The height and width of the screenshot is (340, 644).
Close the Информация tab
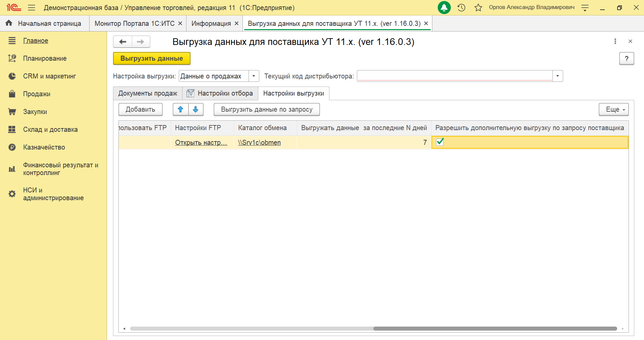[236, 23]
